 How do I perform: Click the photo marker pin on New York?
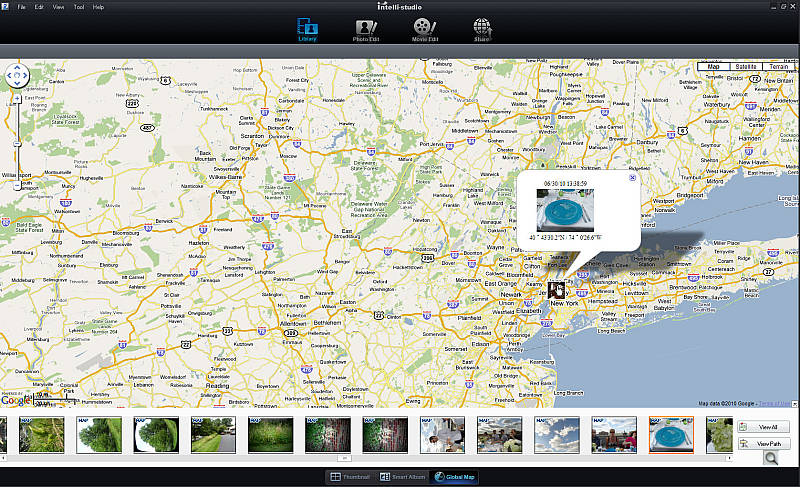[558, 288]
